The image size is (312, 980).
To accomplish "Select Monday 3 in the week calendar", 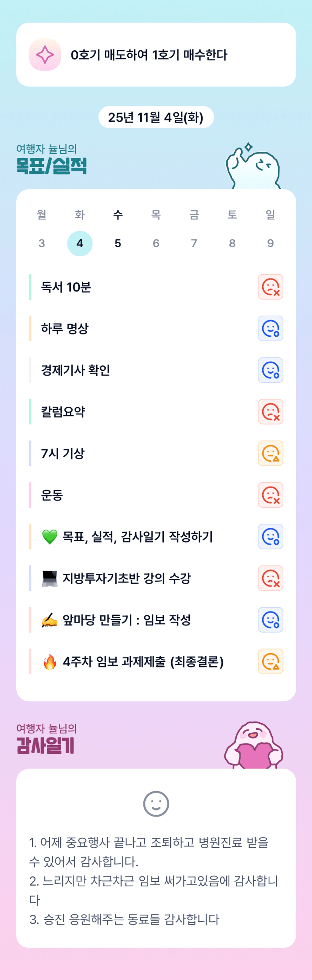I will (x=42, y=243).
